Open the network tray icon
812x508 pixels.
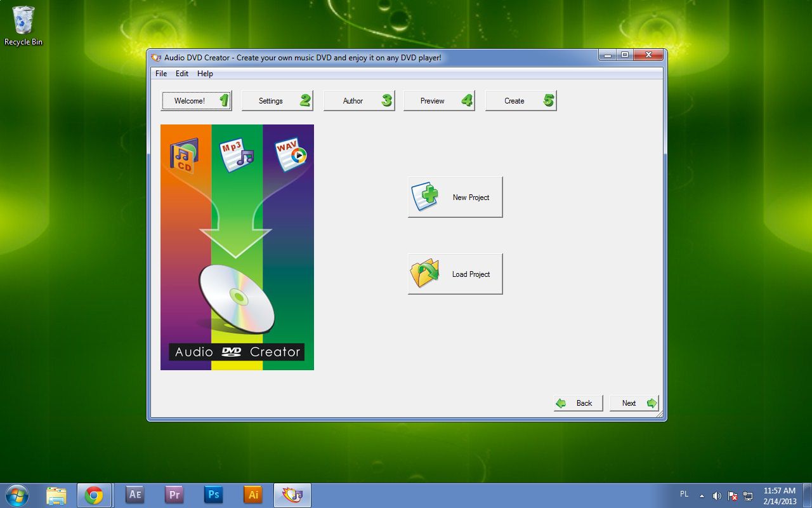748,495
